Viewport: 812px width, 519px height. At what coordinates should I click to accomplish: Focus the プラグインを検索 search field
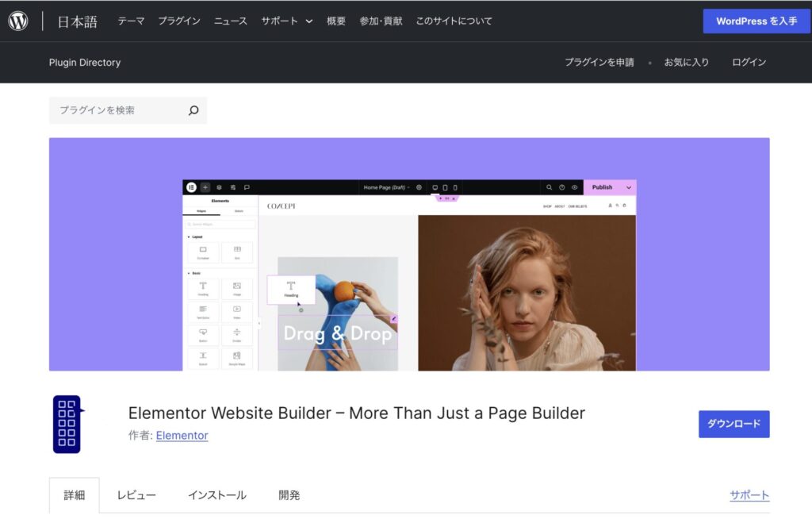(x=119, y=111)
